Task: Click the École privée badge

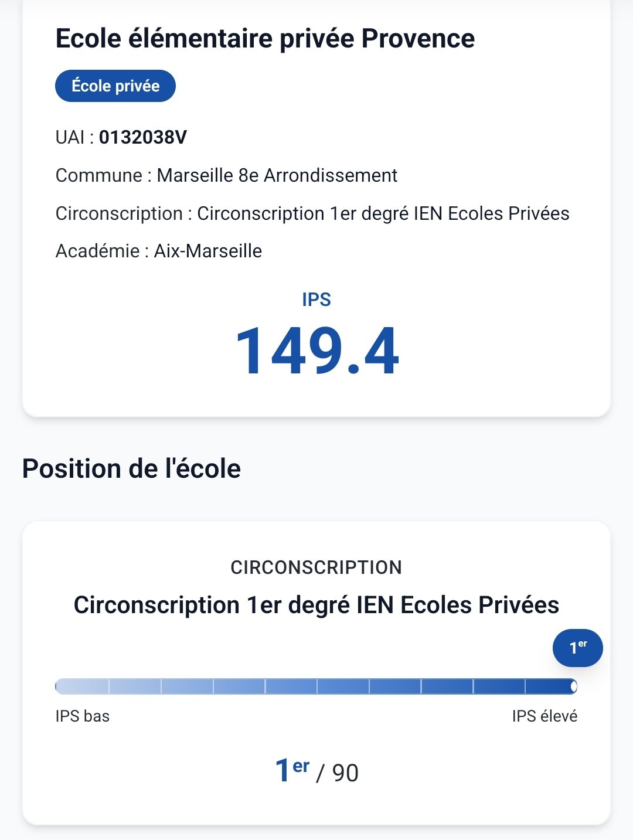Action: point(115,86)
